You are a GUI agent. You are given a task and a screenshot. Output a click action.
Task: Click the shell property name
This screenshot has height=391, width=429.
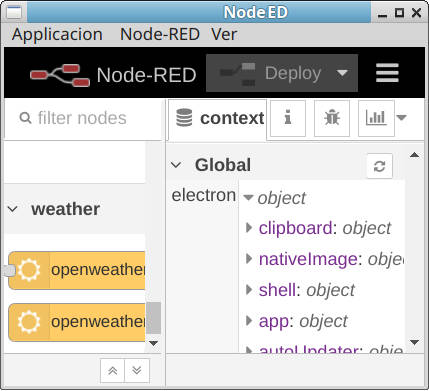point(277,290)
